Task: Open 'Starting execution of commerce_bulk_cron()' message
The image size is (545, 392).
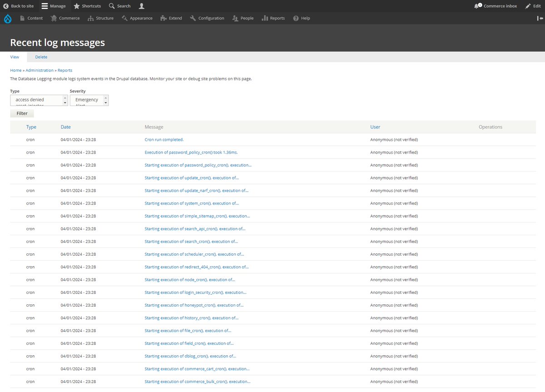Action: tap(198, 382)
